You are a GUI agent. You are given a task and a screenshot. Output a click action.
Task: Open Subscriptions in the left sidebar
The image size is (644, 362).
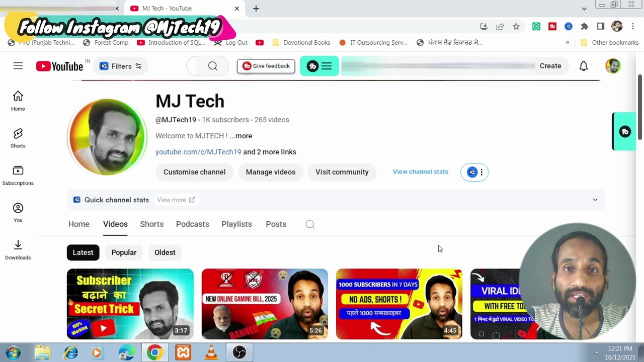pos(18,175)
